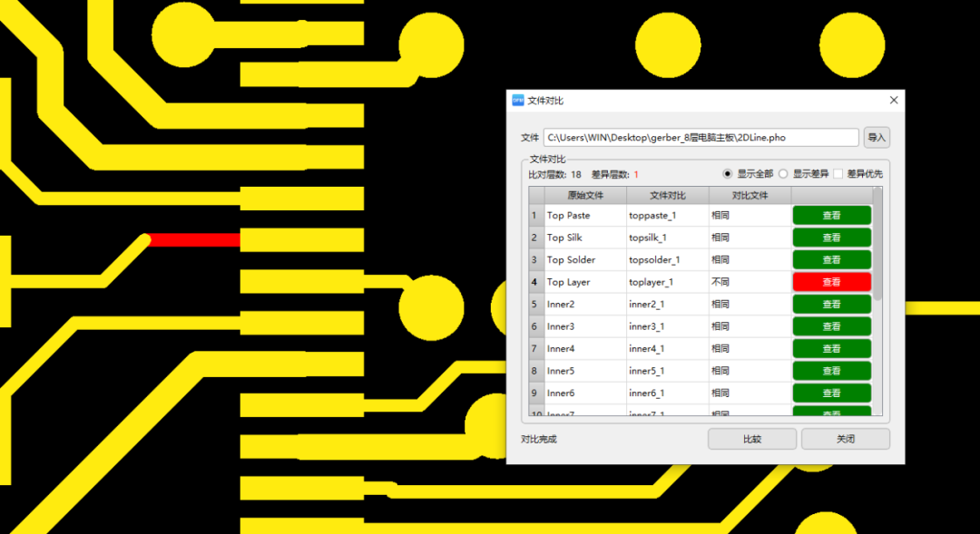Select the 显示全部 radio button
This screenshot has width=980, height=534.
[x=728, y=174]
